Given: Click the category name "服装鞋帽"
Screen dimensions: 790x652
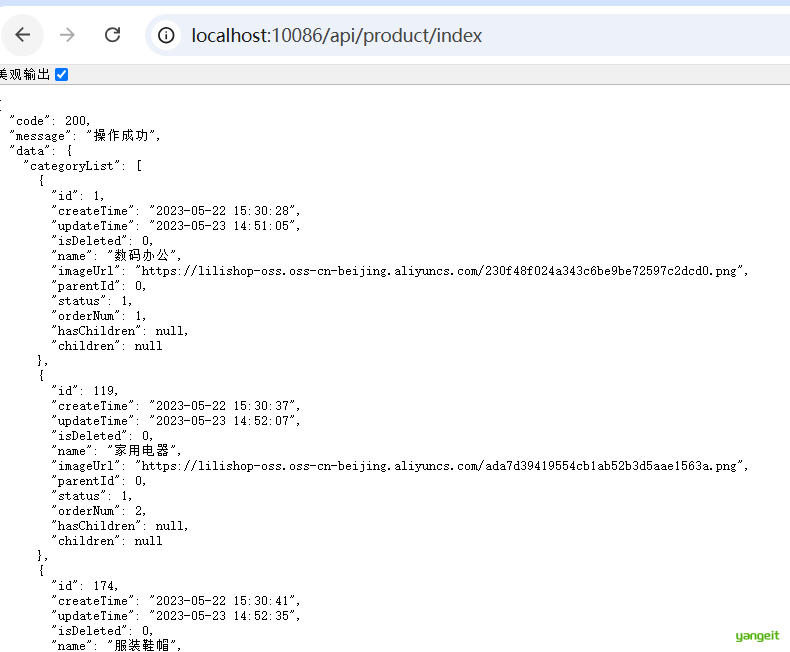Looking at the screenshot, I should tap(141, 645).
